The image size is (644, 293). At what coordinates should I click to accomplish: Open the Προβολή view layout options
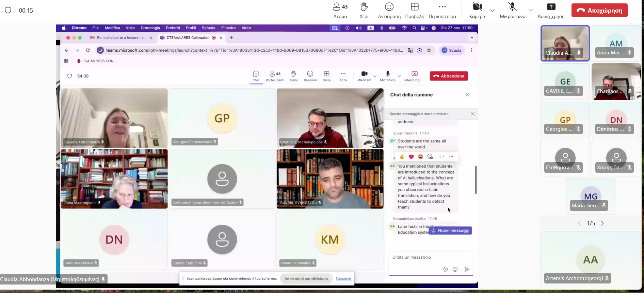point(415,11)
